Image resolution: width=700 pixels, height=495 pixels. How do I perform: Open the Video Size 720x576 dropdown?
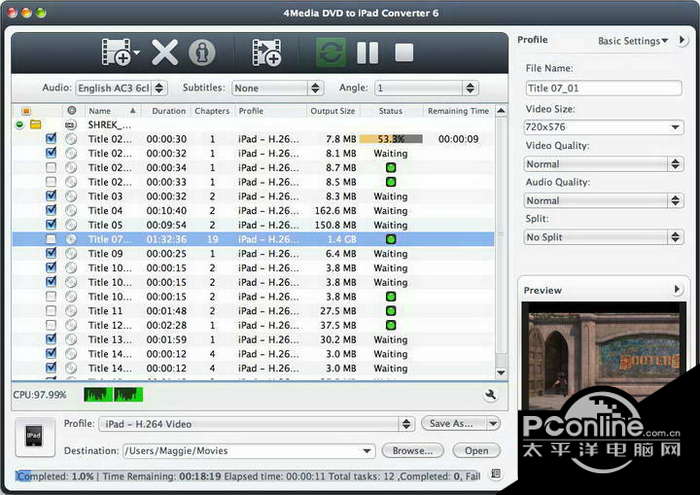pyautogui.click(x=604, y=127)
